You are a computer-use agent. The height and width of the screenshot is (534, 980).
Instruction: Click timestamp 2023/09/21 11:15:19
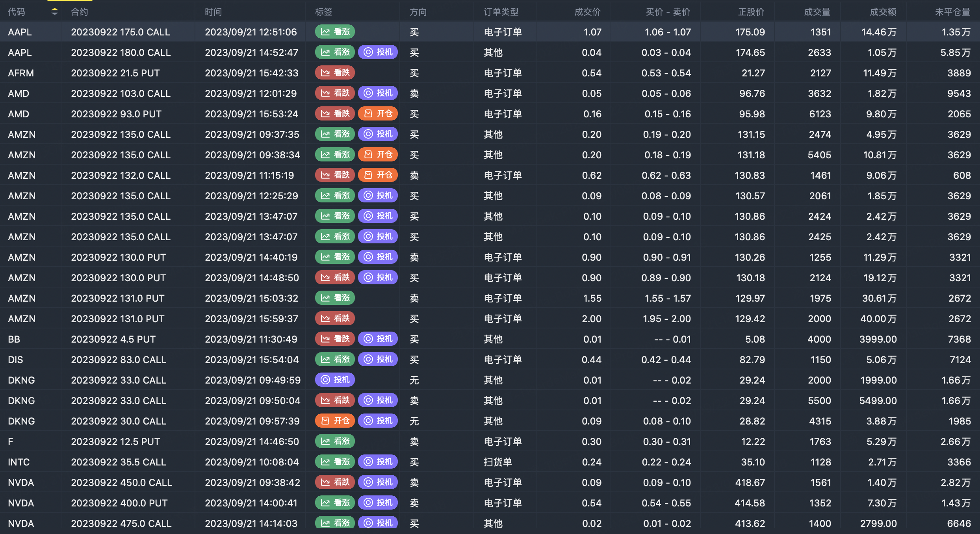click(249, 175)
